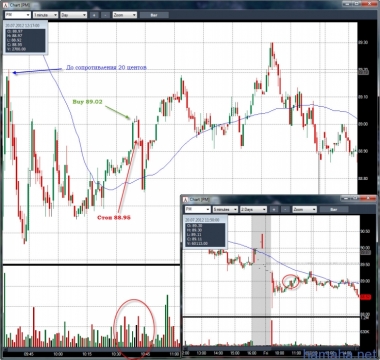The width and height of the screenshot is (380, 360).
Task: Click the minus button in main chart toolbar
Action: tap(105, 15)
